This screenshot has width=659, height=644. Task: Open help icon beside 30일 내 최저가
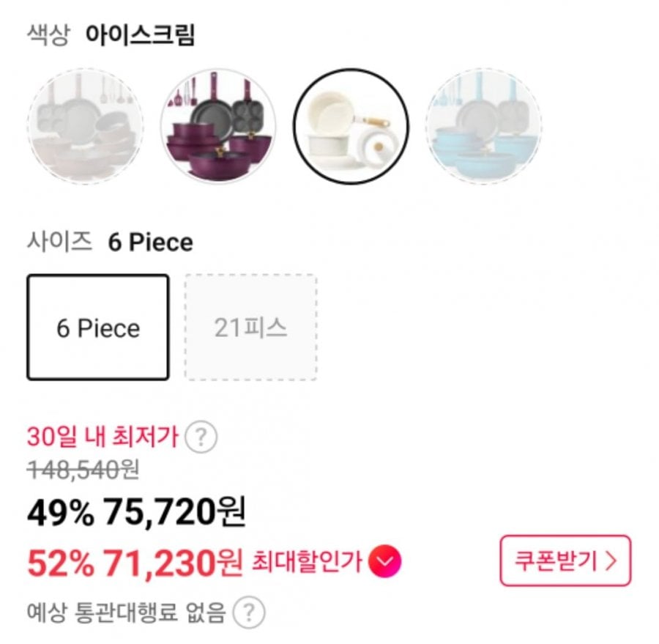click(x=201, y=438)
